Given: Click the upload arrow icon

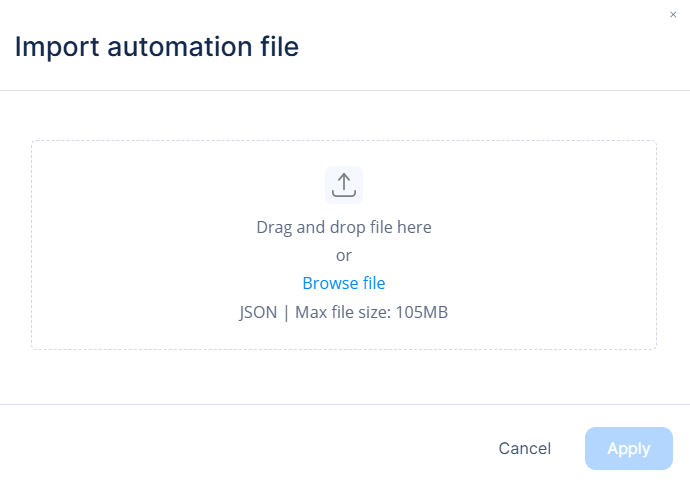Looking at the screenshot, I should pyautogui.click(x=344, y=185).
